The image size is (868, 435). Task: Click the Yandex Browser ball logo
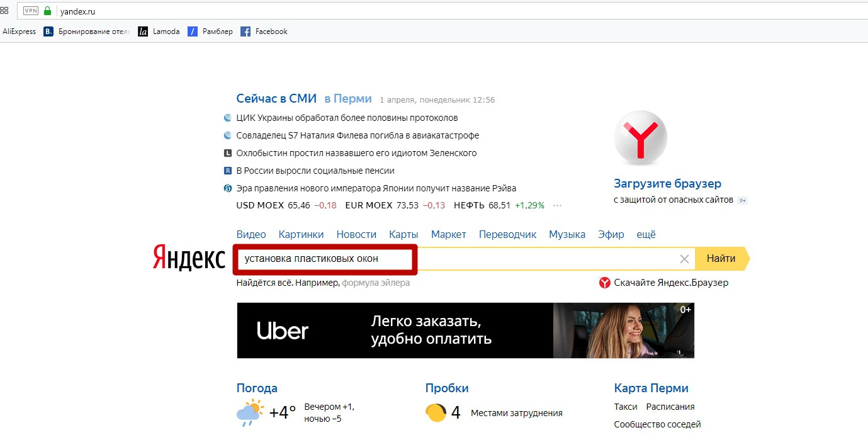(640, 138)
